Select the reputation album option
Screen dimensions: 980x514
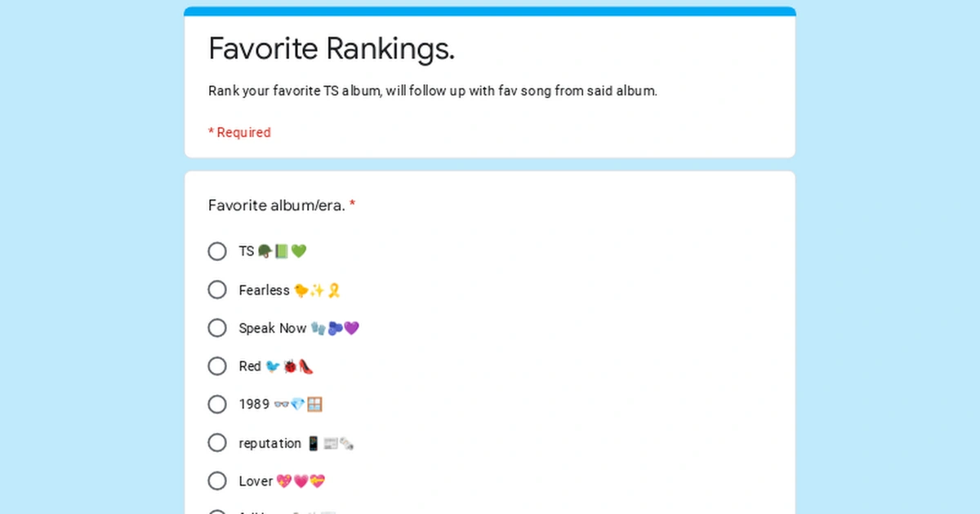pos(217,442)
